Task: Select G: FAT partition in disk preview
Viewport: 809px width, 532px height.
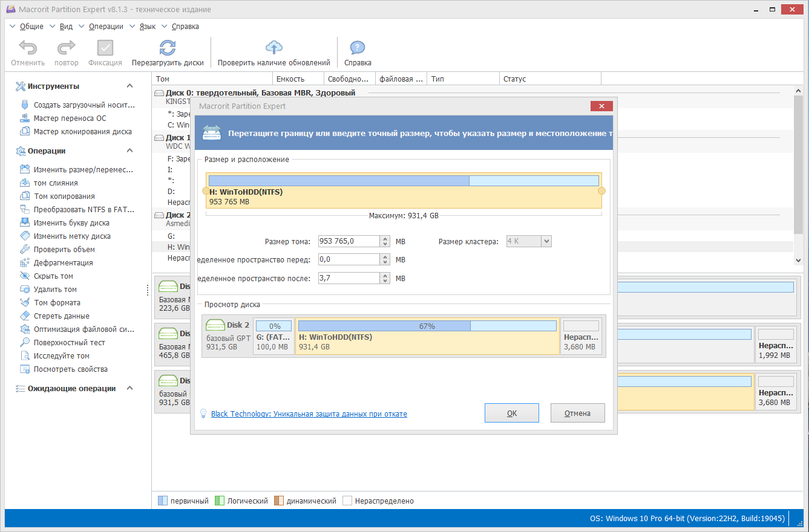Action: tap(273, 336)
